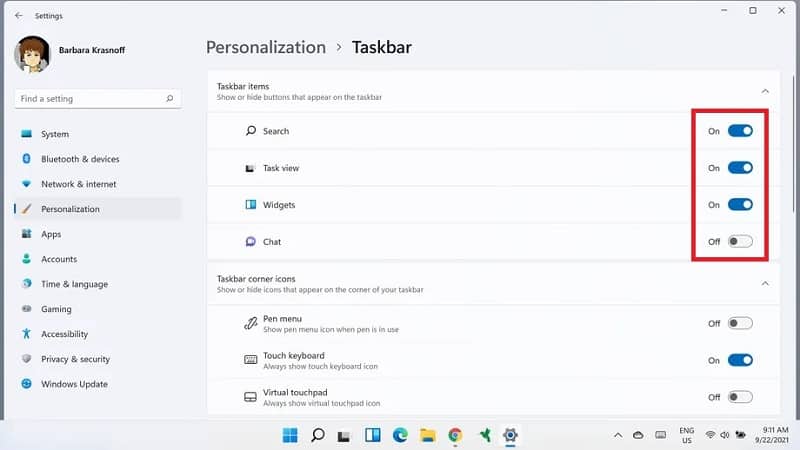Click the System monitor icon in sidebar

tap(27, 134)
